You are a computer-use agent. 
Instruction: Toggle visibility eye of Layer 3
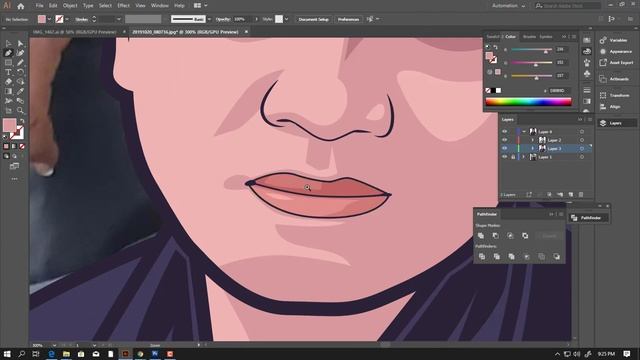(505, 148)
